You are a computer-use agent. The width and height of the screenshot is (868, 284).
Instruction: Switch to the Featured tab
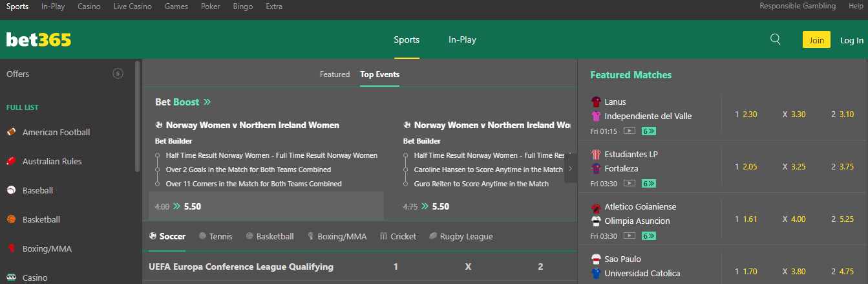(335, 74)
